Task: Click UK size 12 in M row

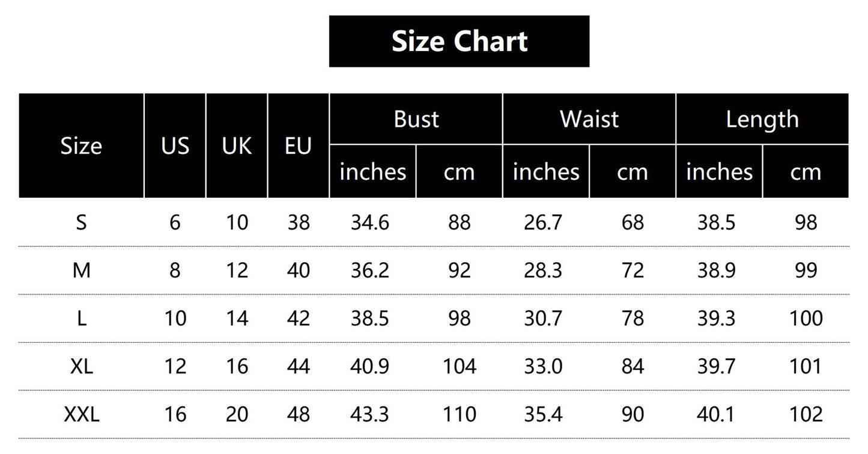Action: click(237, 271)
